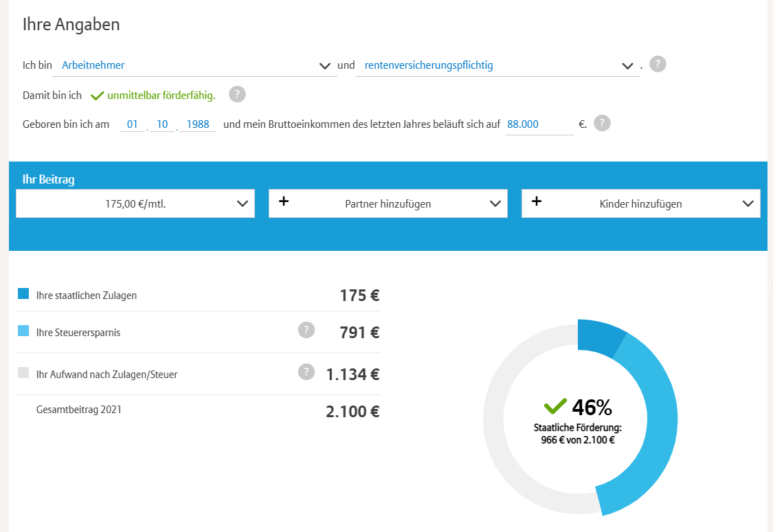Viewport: 773px width, 532px height.
Task: Expand Kinder hinzufügen chevron
Action: [x=748, y=203]
